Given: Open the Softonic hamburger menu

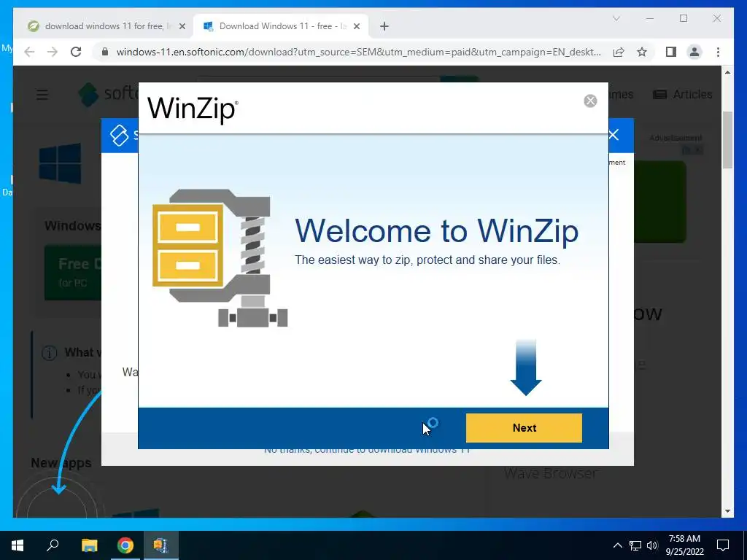Looking at the screenshot, I should pos(42,94).
